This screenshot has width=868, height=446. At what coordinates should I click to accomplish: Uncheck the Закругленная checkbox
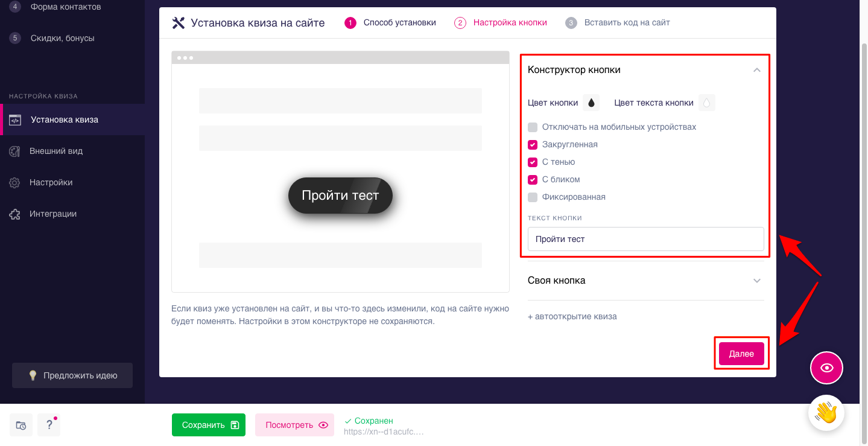pyautogui.click(x=533, y=145)
